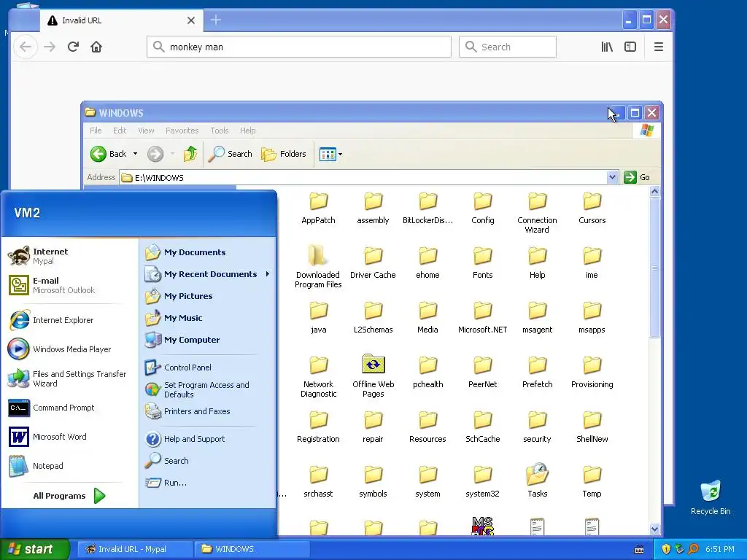Open the Fonts folder
The width and height of the screenshot is (747, 560).
click(x=482, y=262)
